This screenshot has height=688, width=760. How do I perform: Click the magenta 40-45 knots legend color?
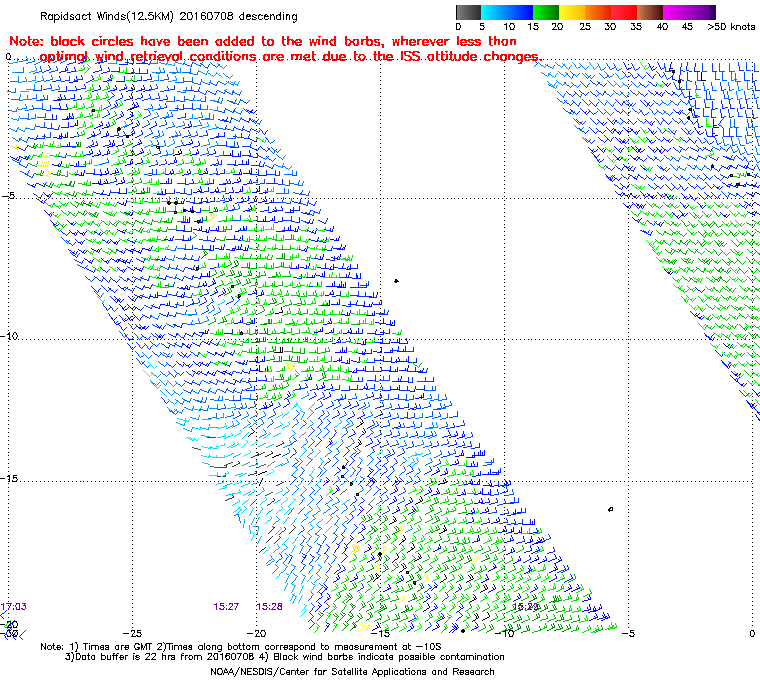(676, 12)
